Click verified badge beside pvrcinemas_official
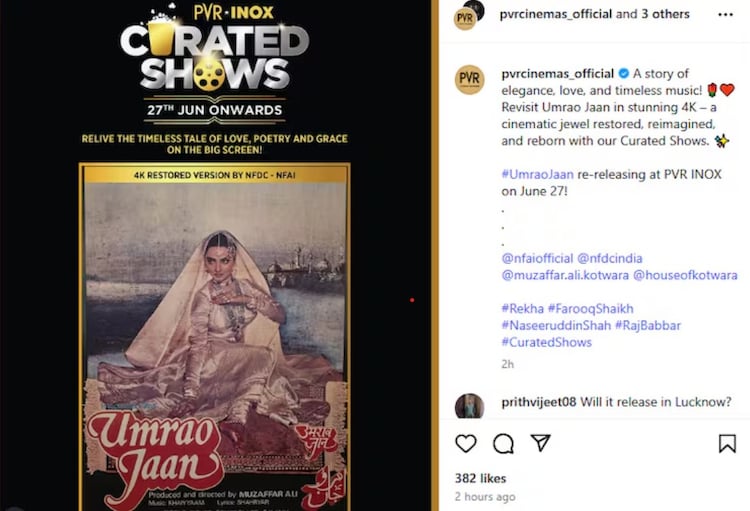 pos(624,74)
